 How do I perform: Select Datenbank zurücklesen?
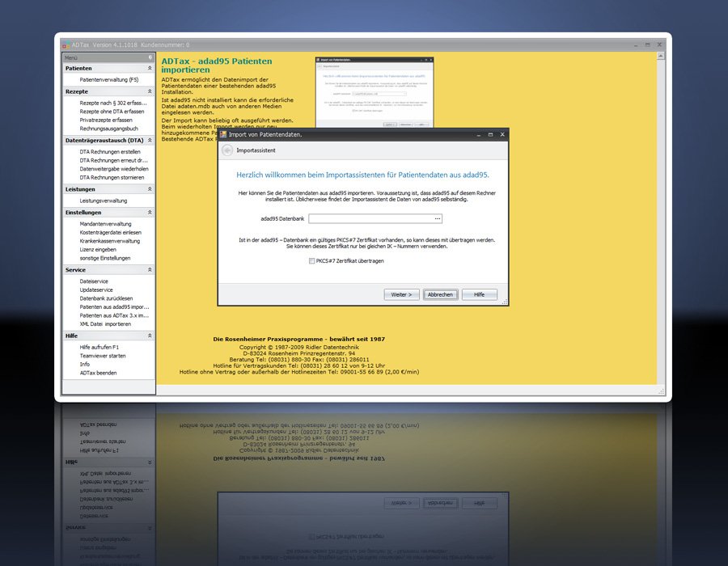106,298
